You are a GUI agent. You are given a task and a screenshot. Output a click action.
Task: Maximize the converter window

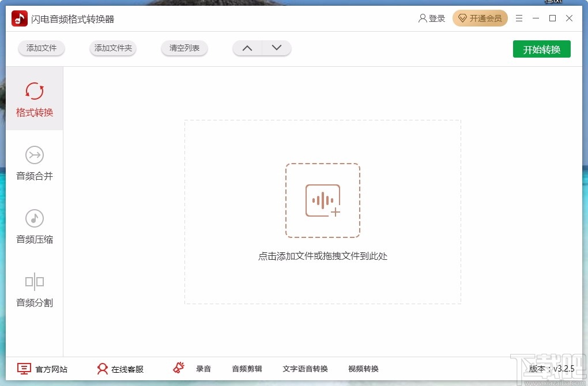click(552, 18)
